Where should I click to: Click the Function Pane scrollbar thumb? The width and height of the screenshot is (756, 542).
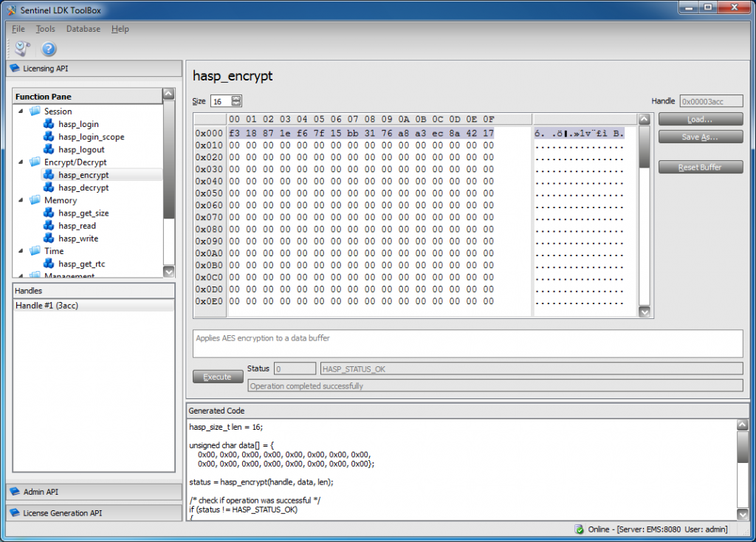[x=169, y=159]
